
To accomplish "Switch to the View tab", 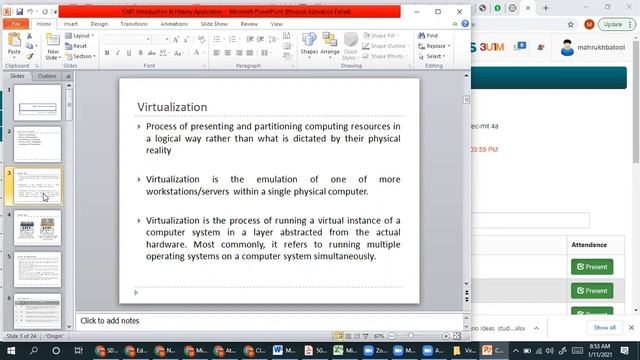I will (276, 24).
